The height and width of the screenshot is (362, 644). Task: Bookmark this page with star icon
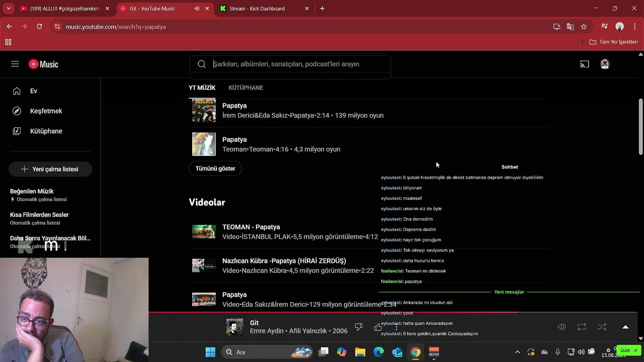(x=584, y=27)
